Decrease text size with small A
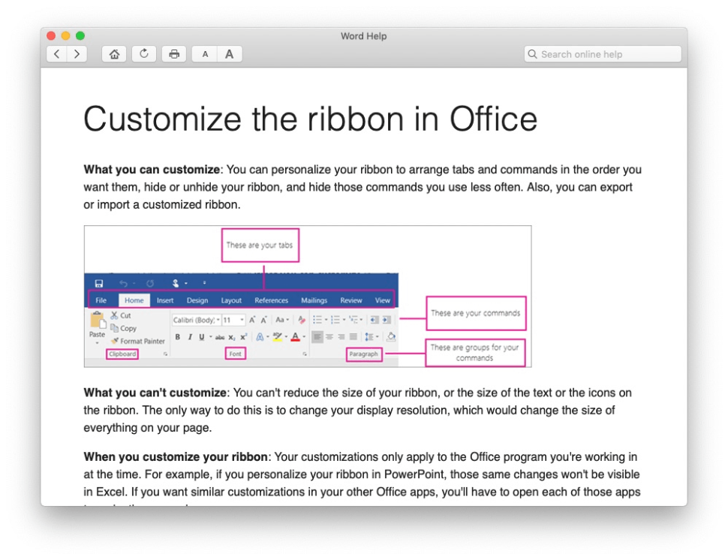728x560 pixels. pyautogui.click(x=205, y=54)
